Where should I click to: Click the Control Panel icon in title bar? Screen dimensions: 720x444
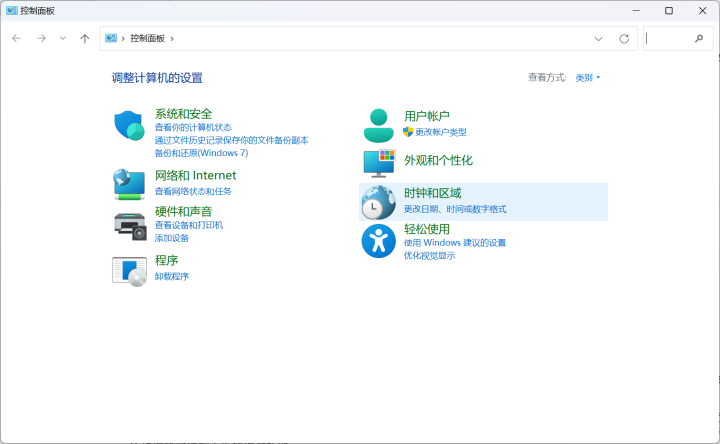coord(11,11)
